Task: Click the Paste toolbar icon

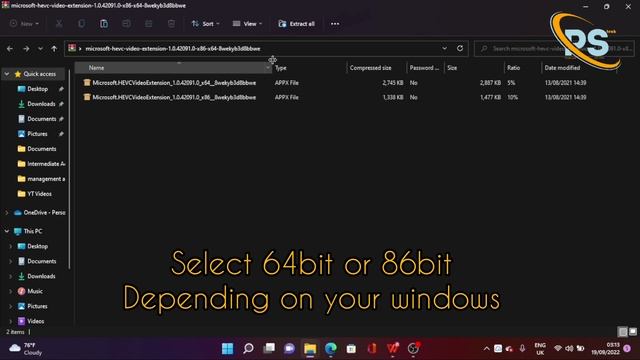Action: coord(104,24)
